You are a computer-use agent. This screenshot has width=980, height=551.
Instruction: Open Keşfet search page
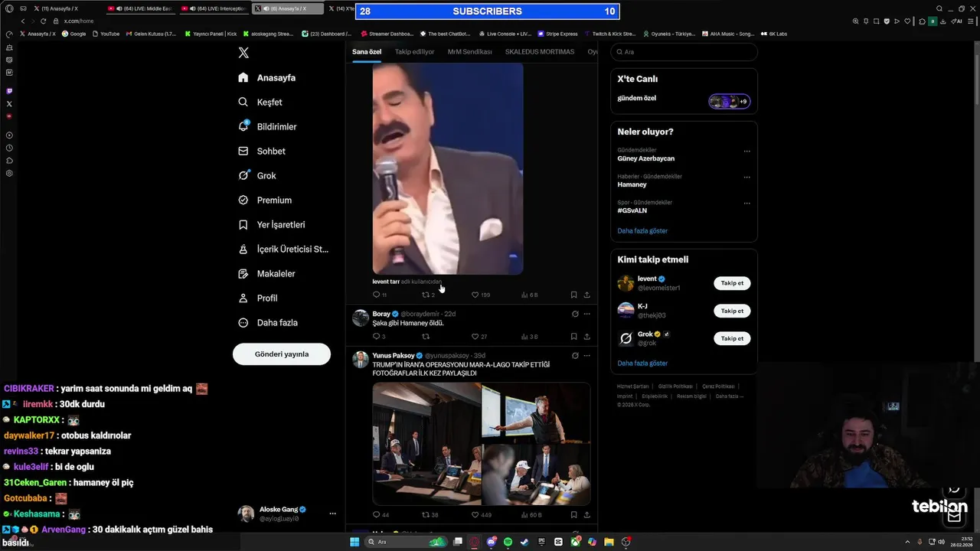[260, 102]
